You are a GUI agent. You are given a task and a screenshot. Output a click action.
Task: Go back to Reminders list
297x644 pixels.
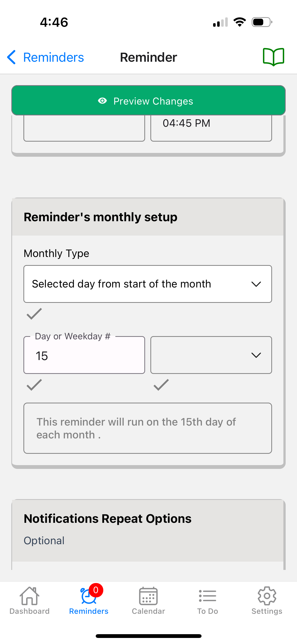point(53,57)
